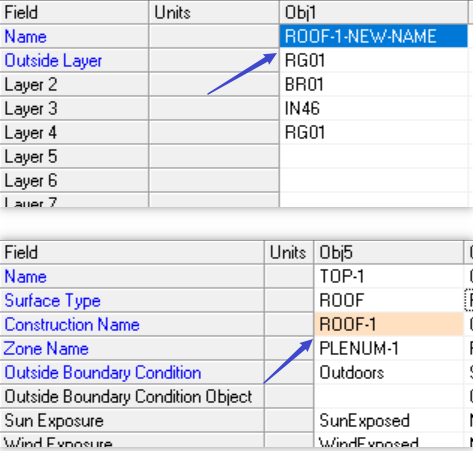Screen dimensions: 473x451
Task: Select the Obj5 column header
Action: tap(389, 252)
